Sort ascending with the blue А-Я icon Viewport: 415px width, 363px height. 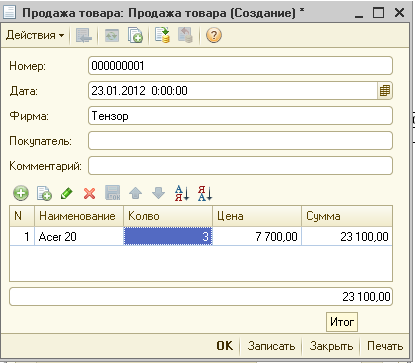coord(182,193)
